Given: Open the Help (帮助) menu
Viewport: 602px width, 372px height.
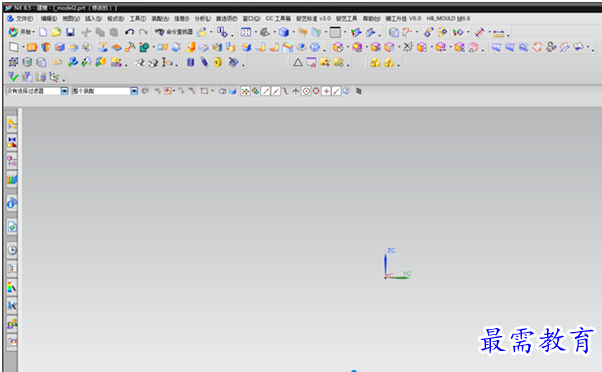Looking at the screenshot, I should point(372,18).
